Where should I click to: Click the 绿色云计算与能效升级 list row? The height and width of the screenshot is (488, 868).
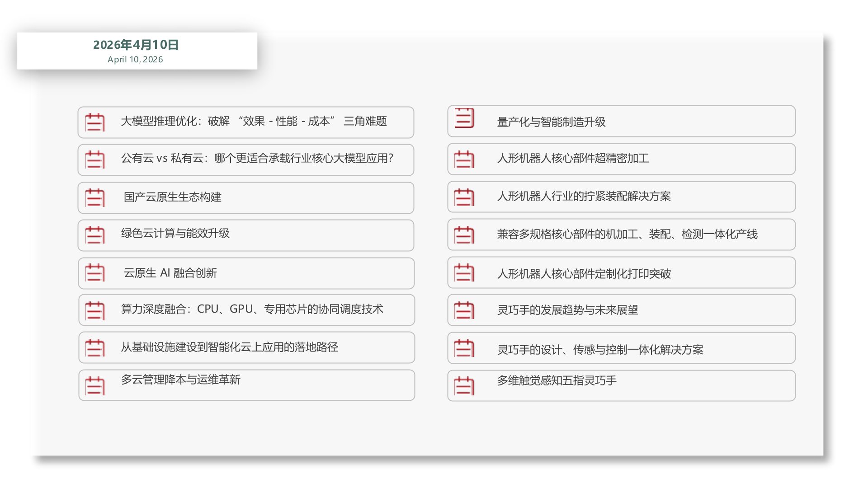click(x=246, y=235)
